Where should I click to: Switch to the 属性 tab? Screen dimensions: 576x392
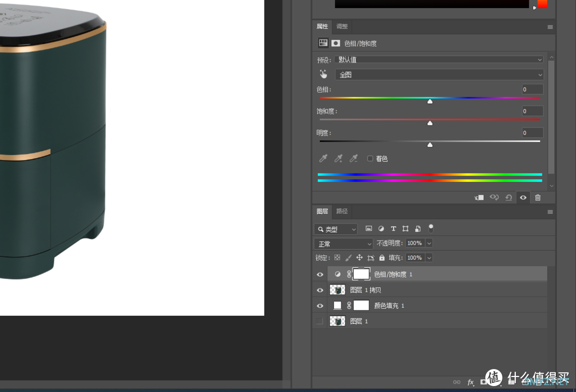coord(322,27)
